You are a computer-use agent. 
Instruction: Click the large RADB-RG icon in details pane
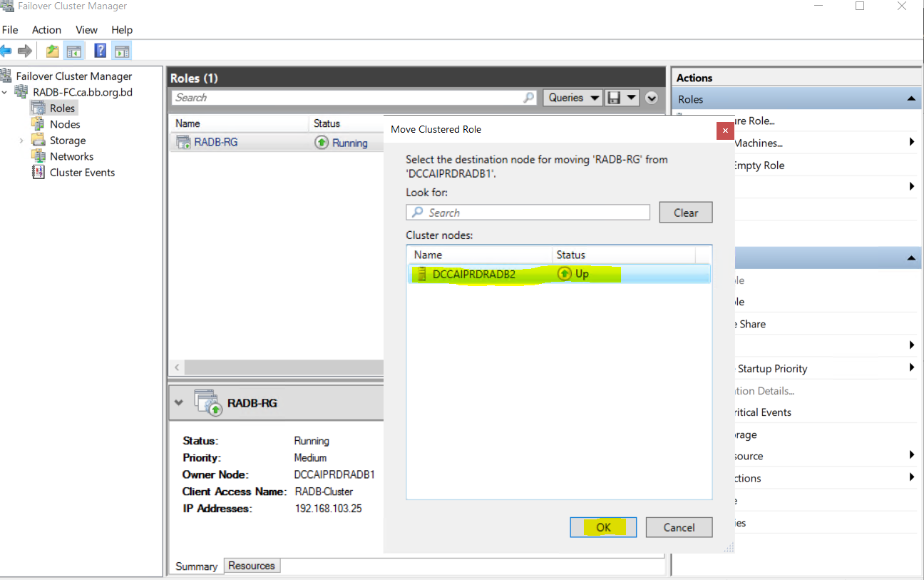[207, 403]
